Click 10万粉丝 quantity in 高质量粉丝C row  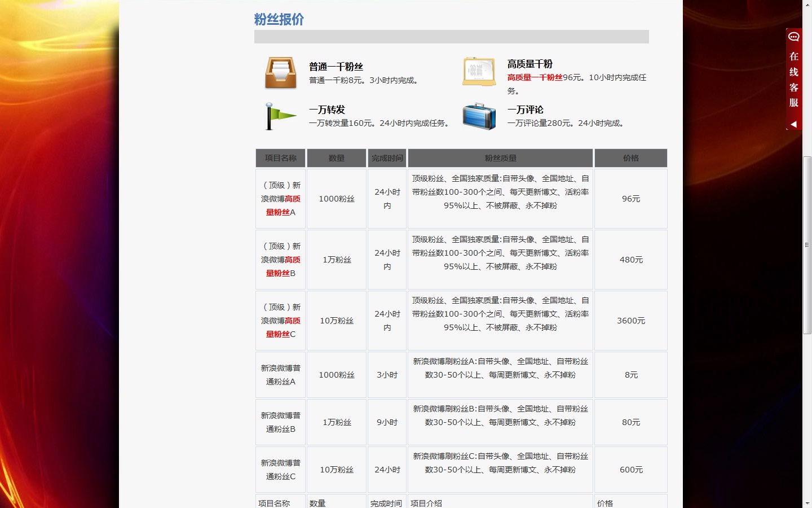(337, 321)
